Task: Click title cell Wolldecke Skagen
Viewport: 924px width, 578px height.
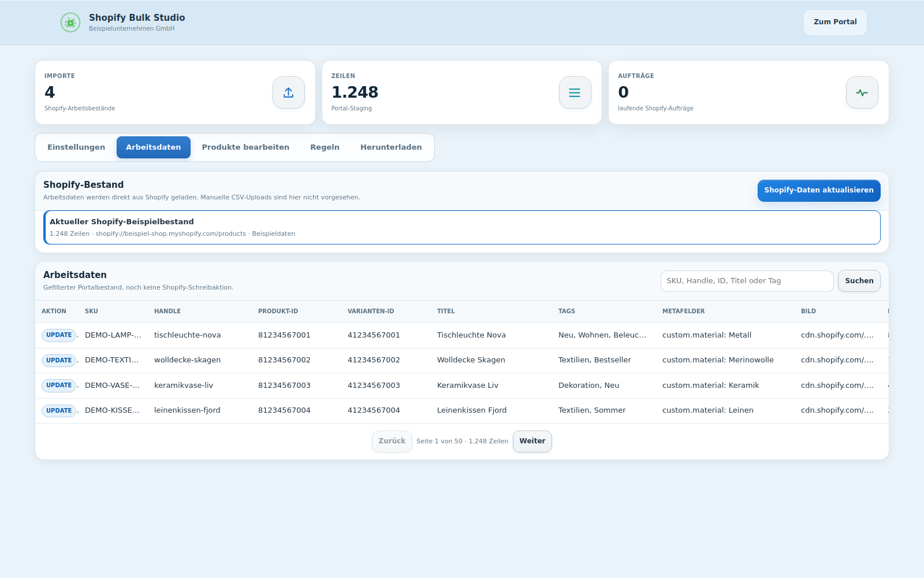Action: click(471, 360)
